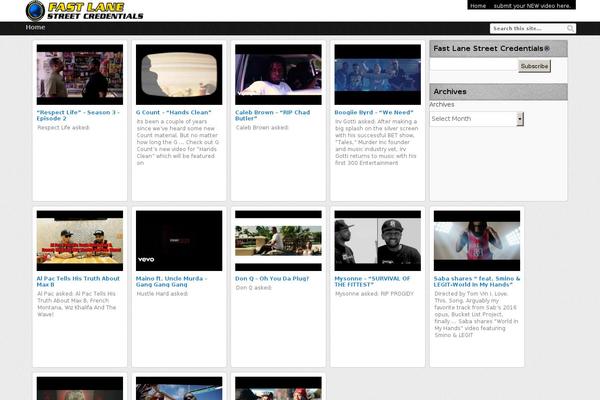This screenshot has width=600, height=400.
Task: Open 'Maino ft. Uncle Murda - Gang Gang Gang' link
Action: pos(171,281)
